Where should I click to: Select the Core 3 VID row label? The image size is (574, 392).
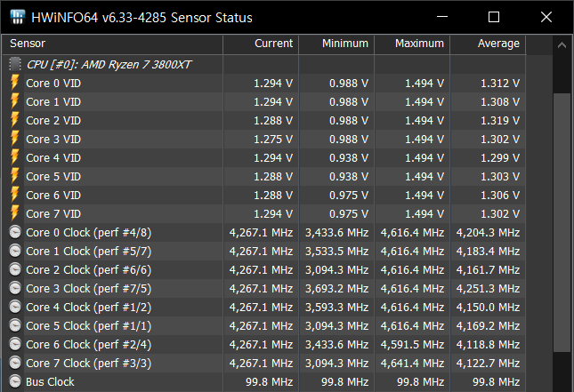53,139
